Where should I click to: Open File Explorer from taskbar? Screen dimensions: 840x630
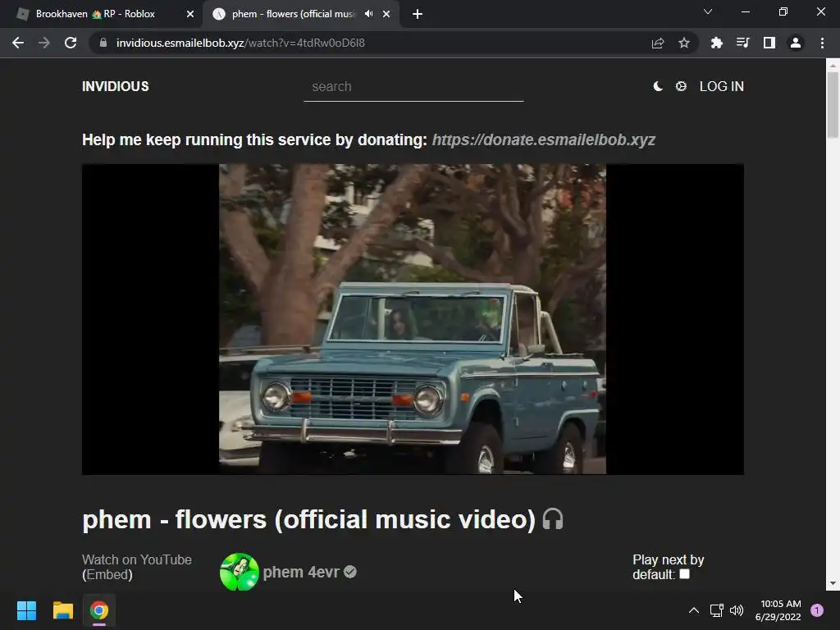pyautogui.click(x=63, y=610)
